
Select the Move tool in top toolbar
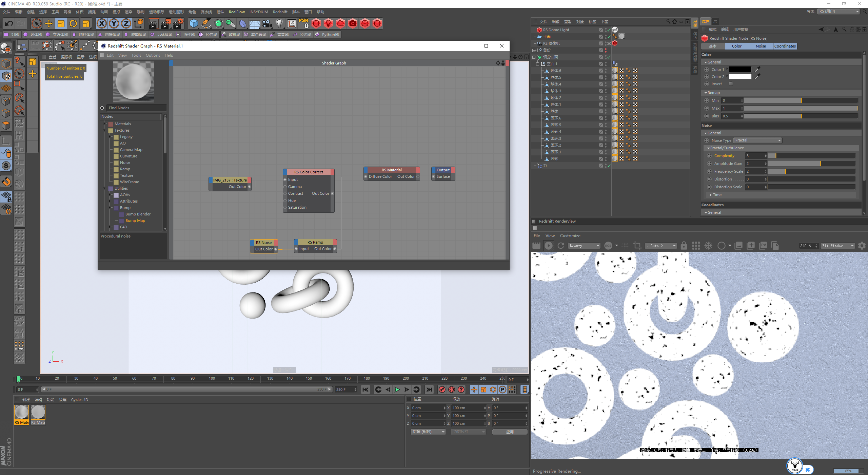point(49,23)
